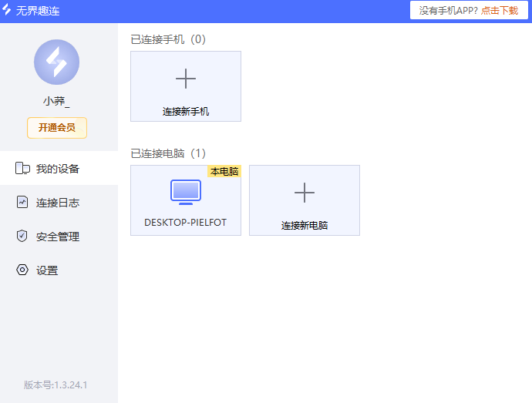Image resolution: width=532 pixels, height=403 pixels.
Task: Click the devices icon beside 我的设备
Action: (x=22, y=169)
